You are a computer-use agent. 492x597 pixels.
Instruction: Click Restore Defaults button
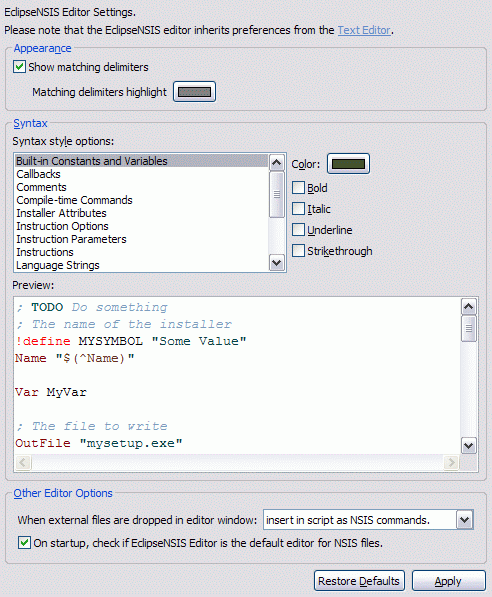pos(359,581)
